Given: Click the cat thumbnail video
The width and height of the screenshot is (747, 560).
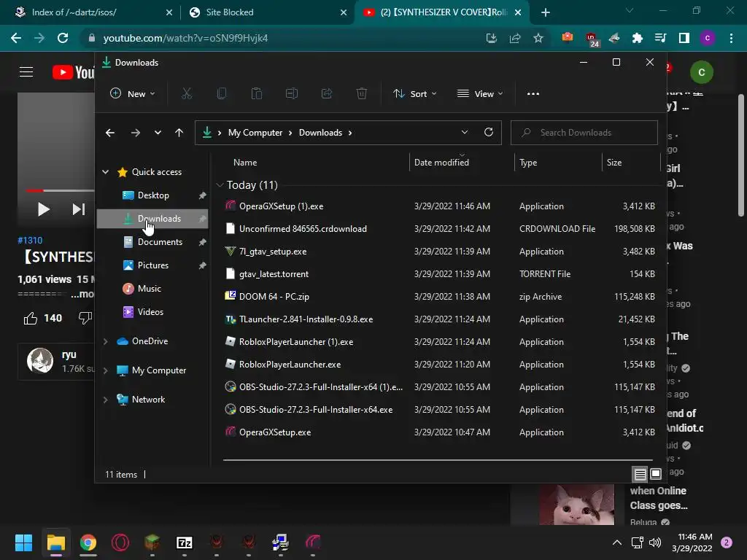Looking at the screenshot, I should [576, 505].
